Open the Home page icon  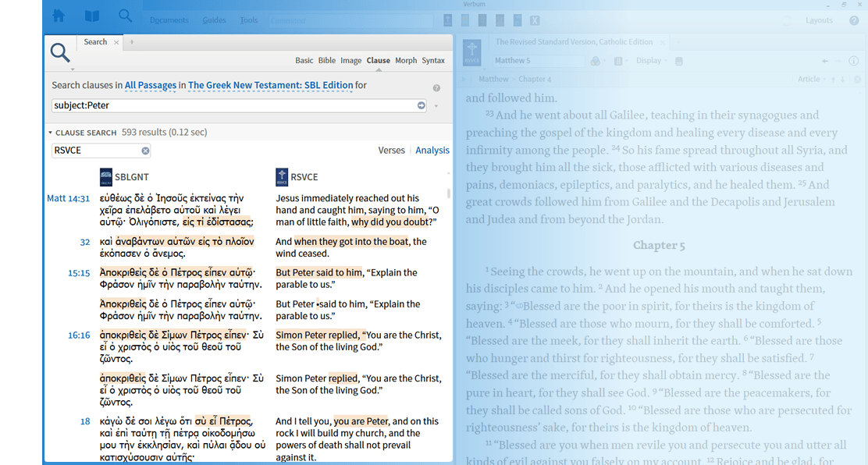click(x=58, y=16)
